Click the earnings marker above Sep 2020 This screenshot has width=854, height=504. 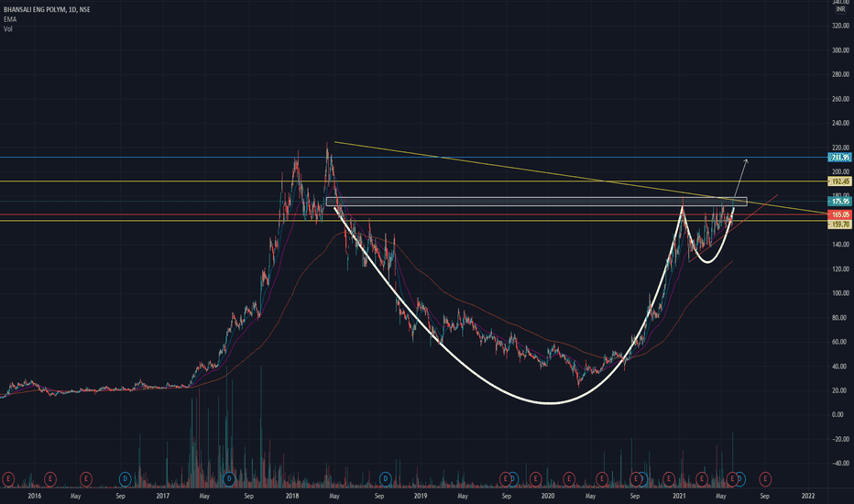coord(635,479)
